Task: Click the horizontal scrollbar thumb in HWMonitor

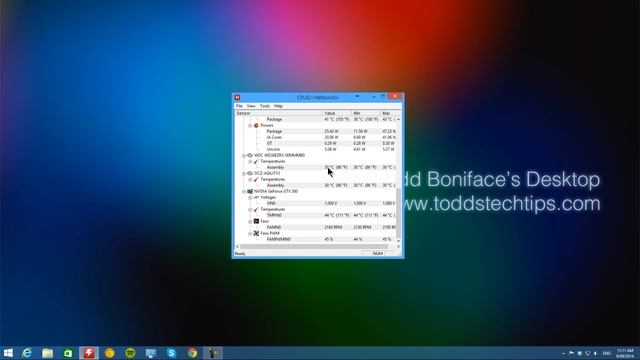Action: 313,247
